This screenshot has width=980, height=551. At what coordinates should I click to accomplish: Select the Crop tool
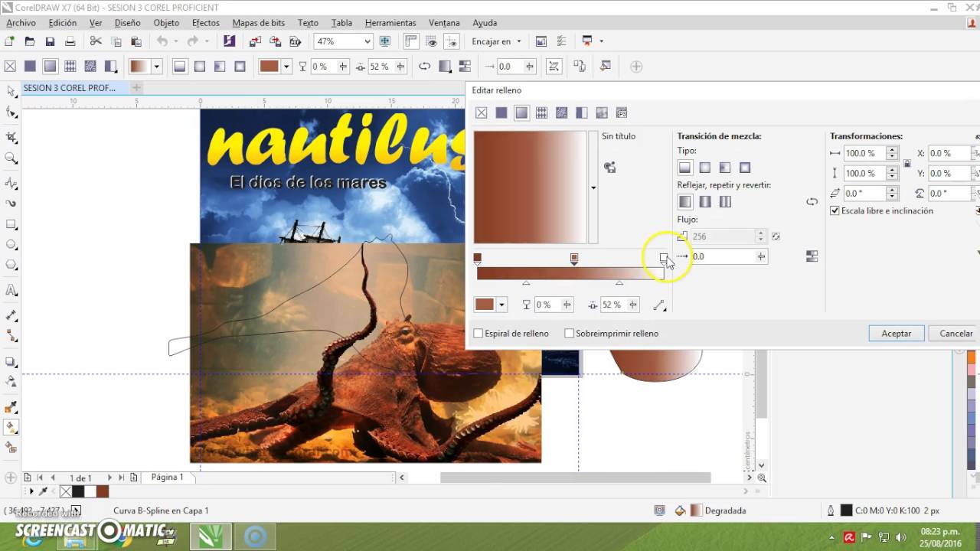[11, 138]
